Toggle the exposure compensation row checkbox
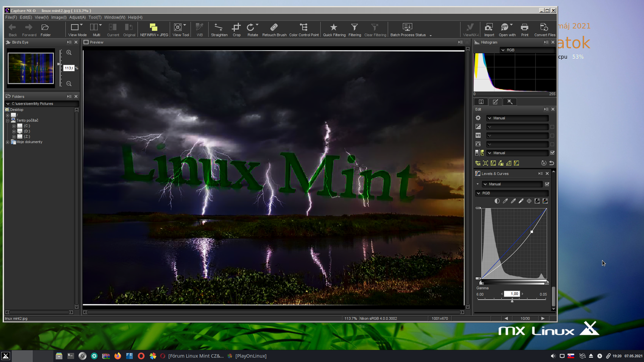644x362 pixels. (552, 127)
